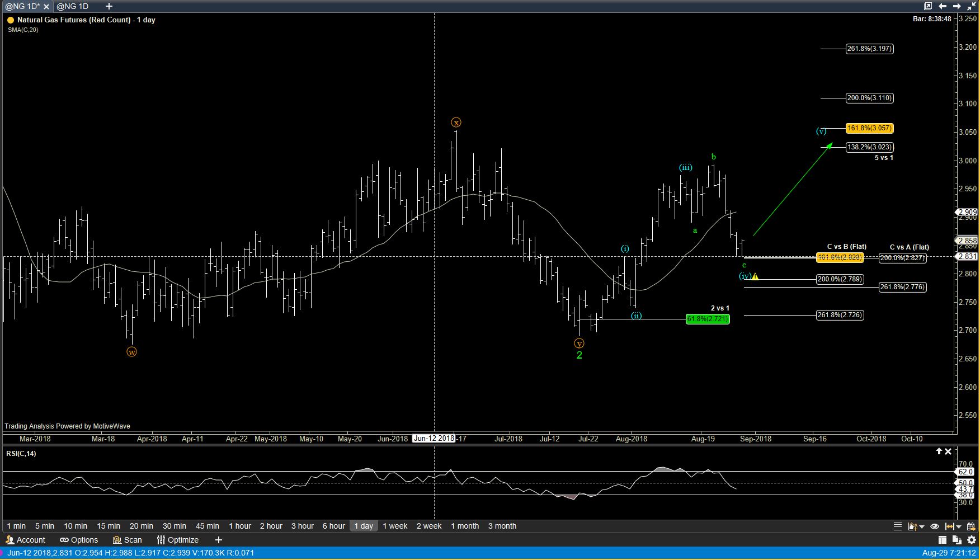Select the orange circled y wave label

(579, 343)
